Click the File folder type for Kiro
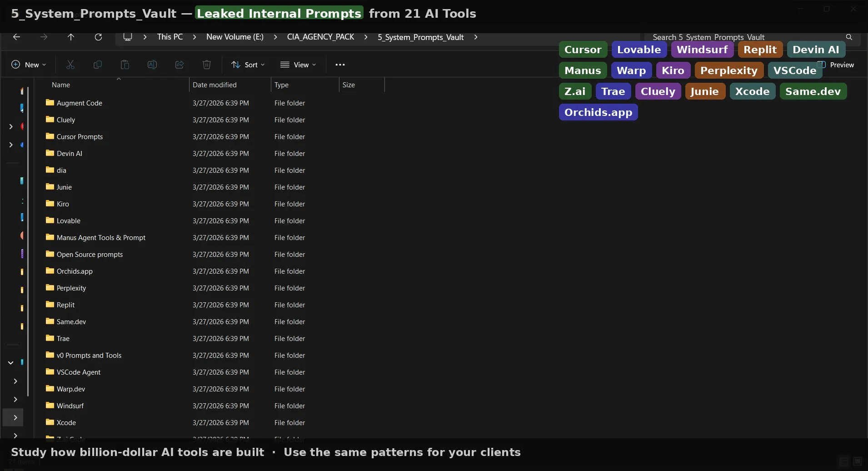This screenshot has height=471, width=868. (289, 204)
